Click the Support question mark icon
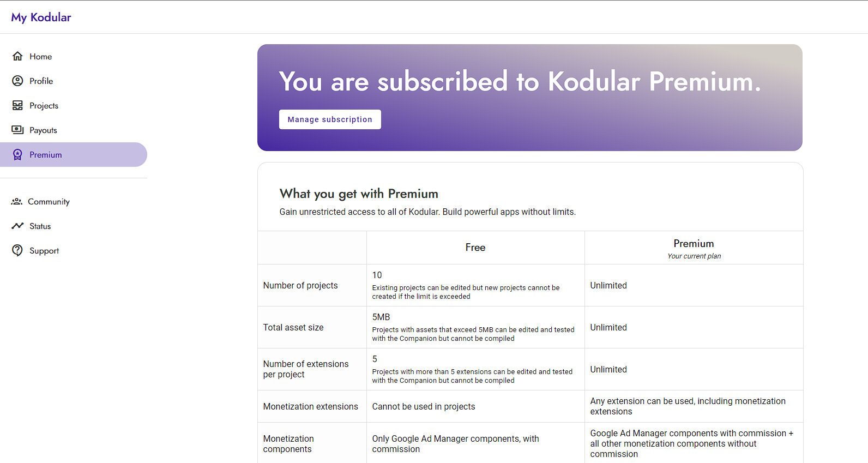Screen dimensions: 868x463 point(17,250)
